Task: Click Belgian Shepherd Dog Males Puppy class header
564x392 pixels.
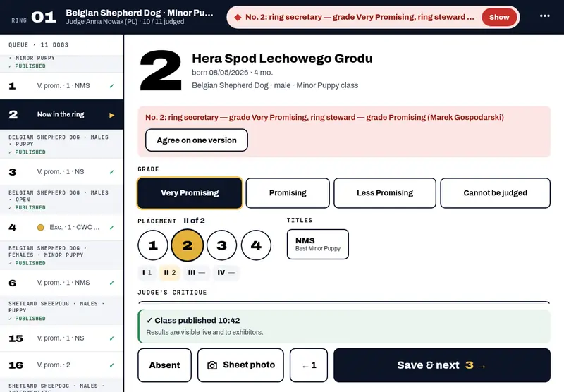Action: 62,145
